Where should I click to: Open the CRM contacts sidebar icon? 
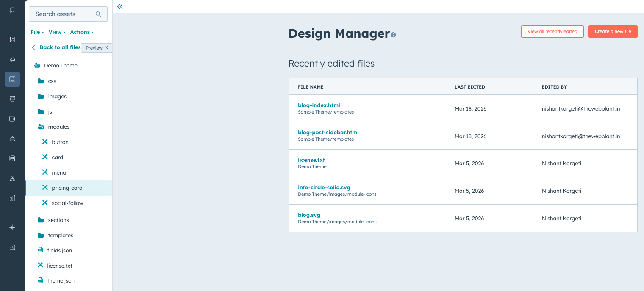point(12,39)
